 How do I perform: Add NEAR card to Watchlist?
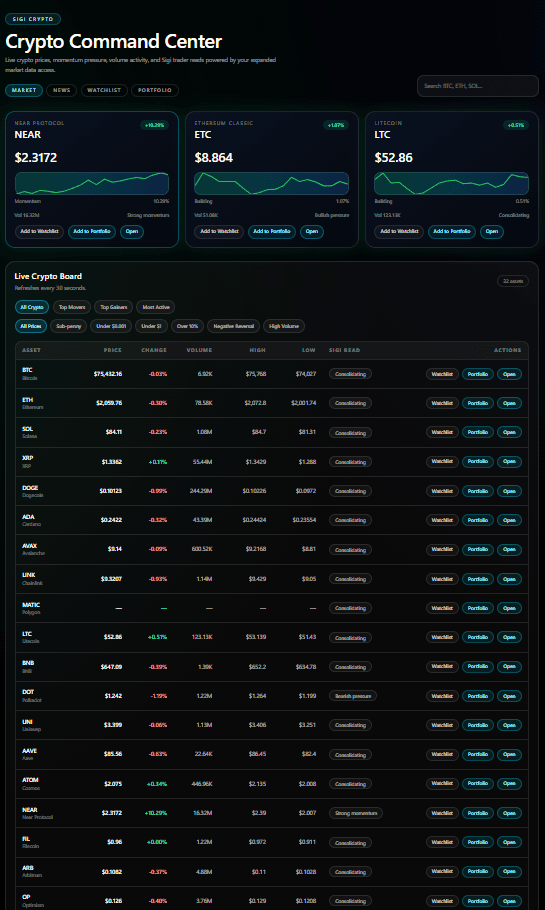tap(39, 232)
